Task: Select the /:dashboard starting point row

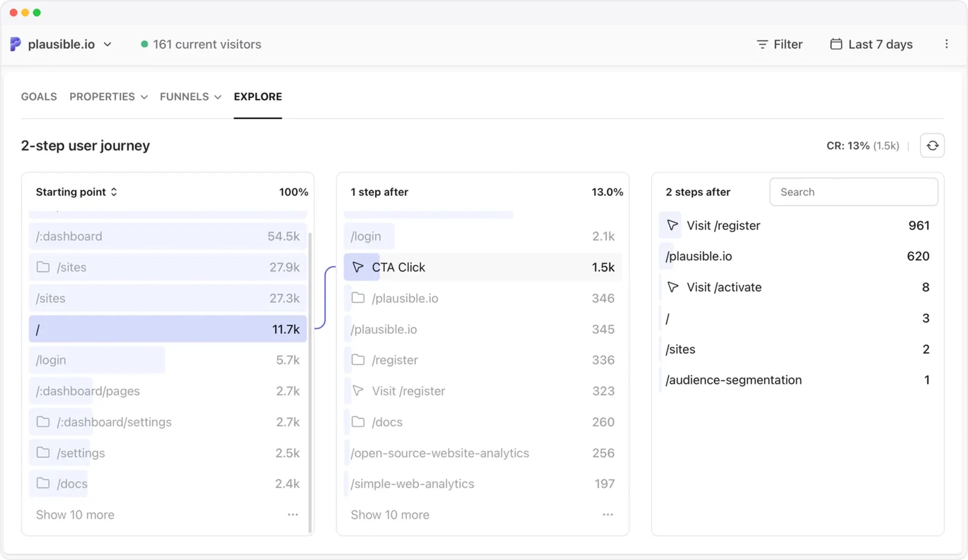Action: click(x=168, y=236)
